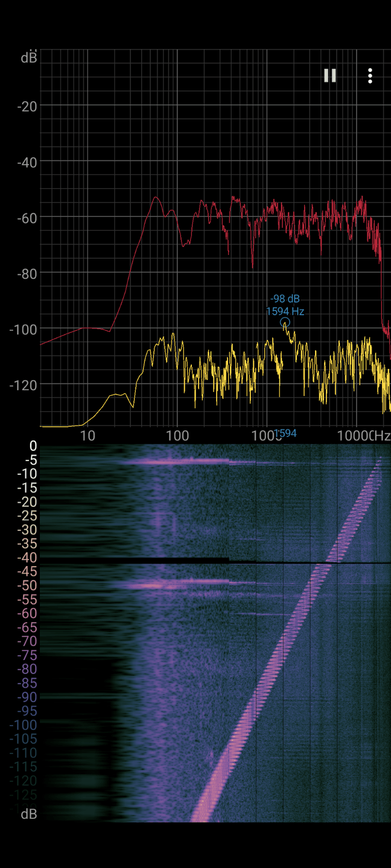Select the blue 1594 frequency axis marker
Viewport: 391px width, 868px height.
285,433
